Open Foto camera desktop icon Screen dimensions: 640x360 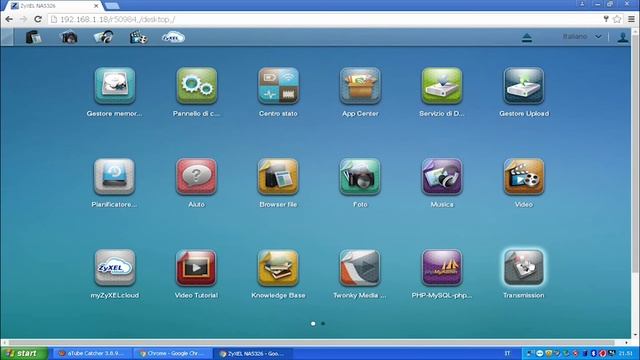pyautogui.click(x=360, y=177)
